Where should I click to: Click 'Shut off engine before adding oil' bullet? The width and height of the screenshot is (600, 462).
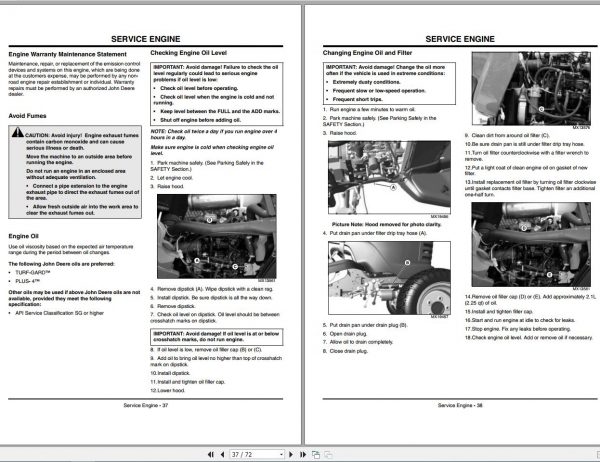tap(201, 120)
